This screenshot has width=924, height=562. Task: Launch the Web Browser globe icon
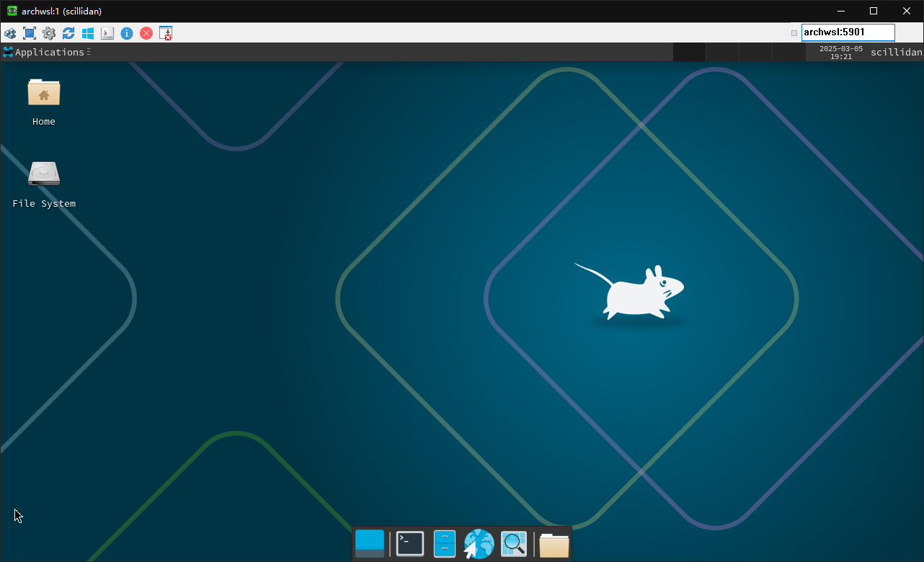click(479, 544)
